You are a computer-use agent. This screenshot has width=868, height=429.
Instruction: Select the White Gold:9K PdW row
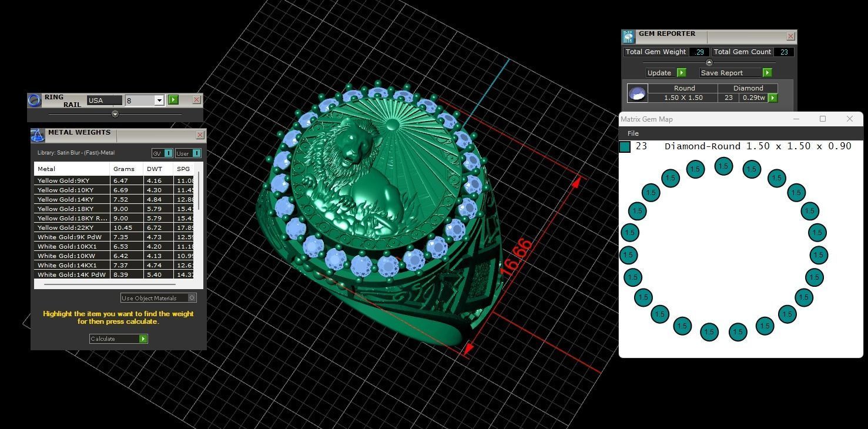(114, 237)
